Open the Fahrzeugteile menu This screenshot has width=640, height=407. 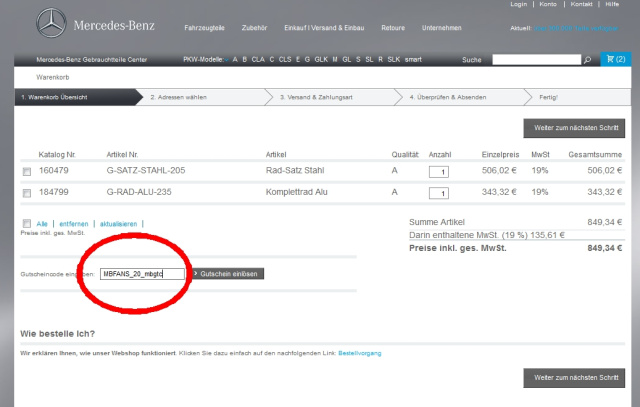tap(204, 28)
